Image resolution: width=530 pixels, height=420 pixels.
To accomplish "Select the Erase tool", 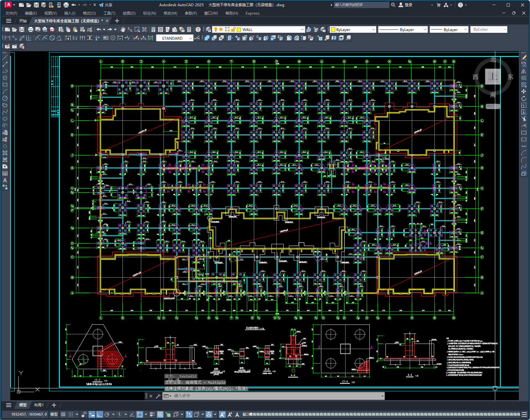I will pos(524,57).
